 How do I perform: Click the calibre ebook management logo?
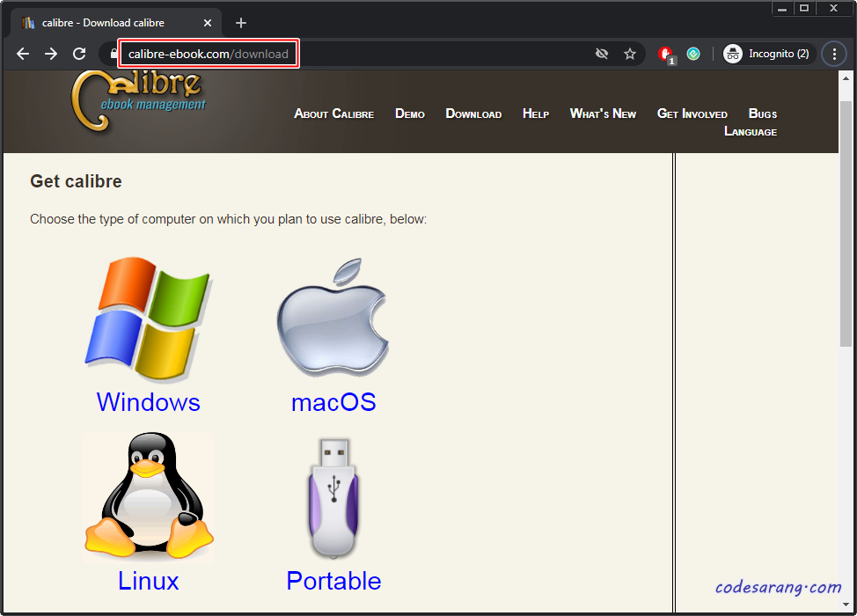pos(138,102)
